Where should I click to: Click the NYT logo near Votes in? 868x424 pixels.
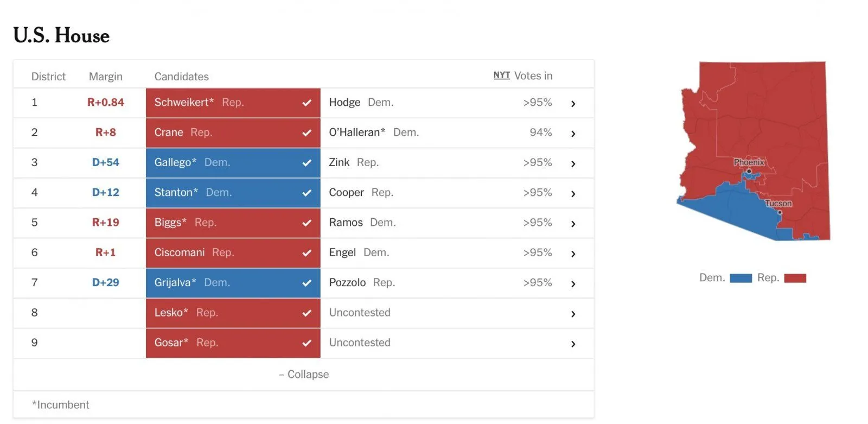pyautogui.click(x=501, y=75)
